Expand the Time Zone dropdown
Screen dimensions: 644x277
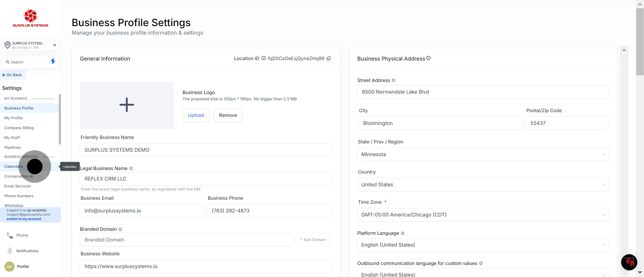[x=483, y=214]
